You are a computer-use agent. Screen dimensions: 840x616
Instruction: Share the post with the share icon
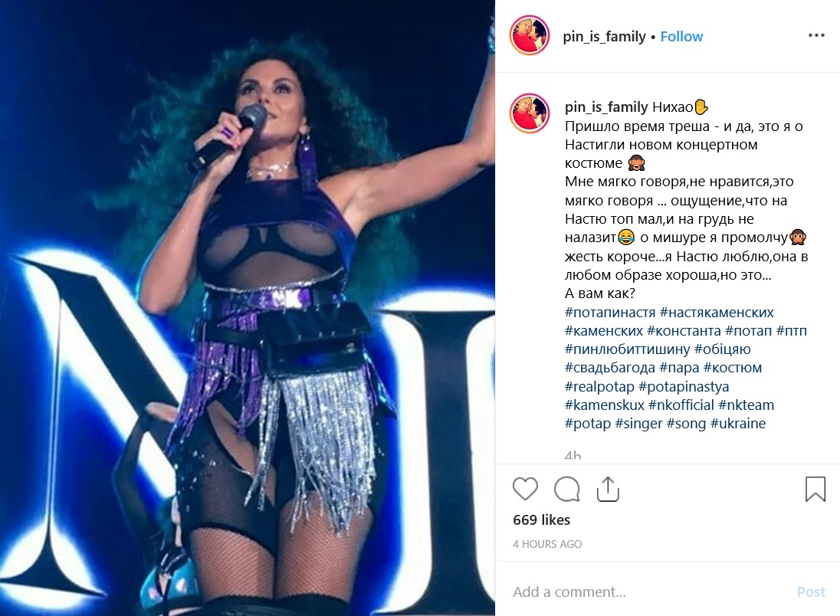608,489
